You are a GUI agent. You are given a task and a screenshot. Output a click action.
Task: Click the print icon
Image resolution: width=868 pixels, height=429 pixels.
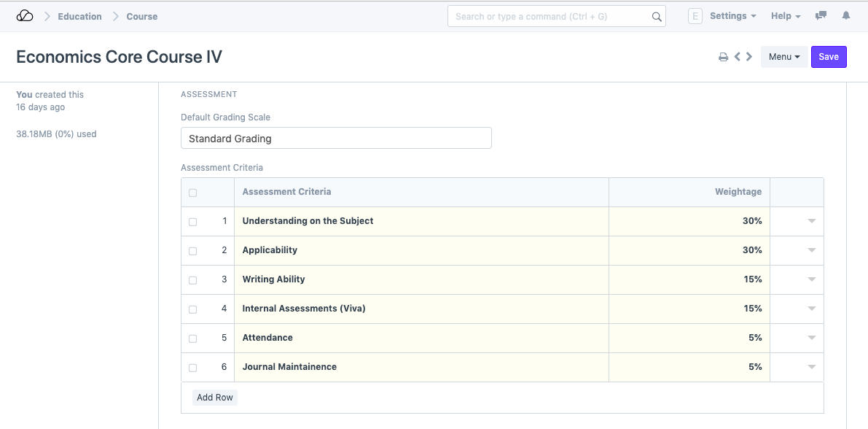(724, 57)
